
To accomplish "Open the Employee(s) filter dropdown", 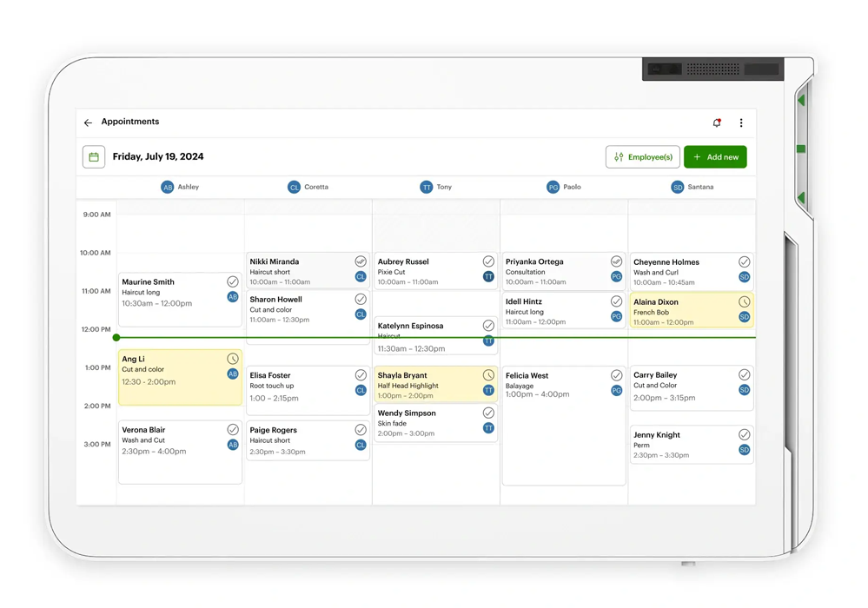I will [x=643, y=157].
